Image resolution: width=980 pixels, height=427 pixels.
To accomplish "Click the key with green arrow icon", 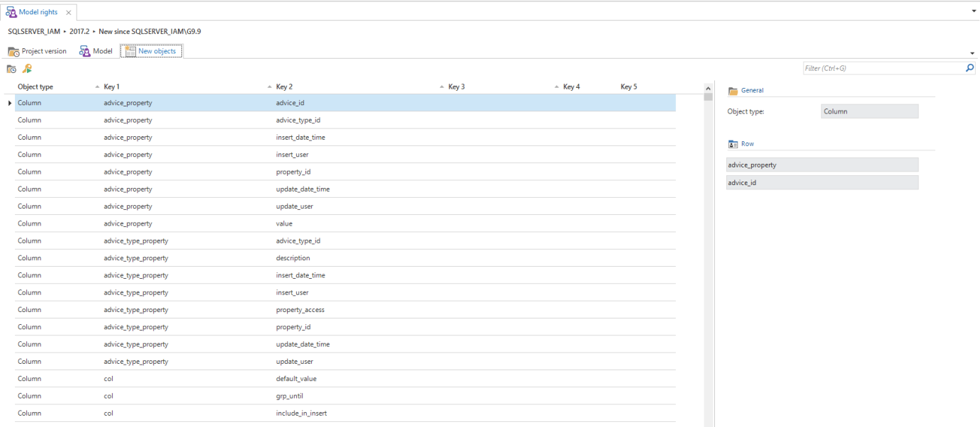I will click(x=27, y=69).
